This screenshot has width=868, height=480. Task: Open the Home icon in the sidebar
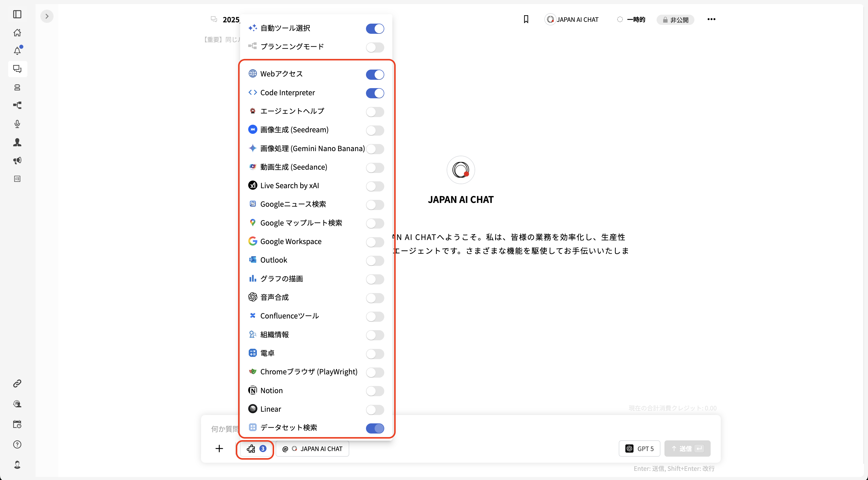click(x=17, y=32)
